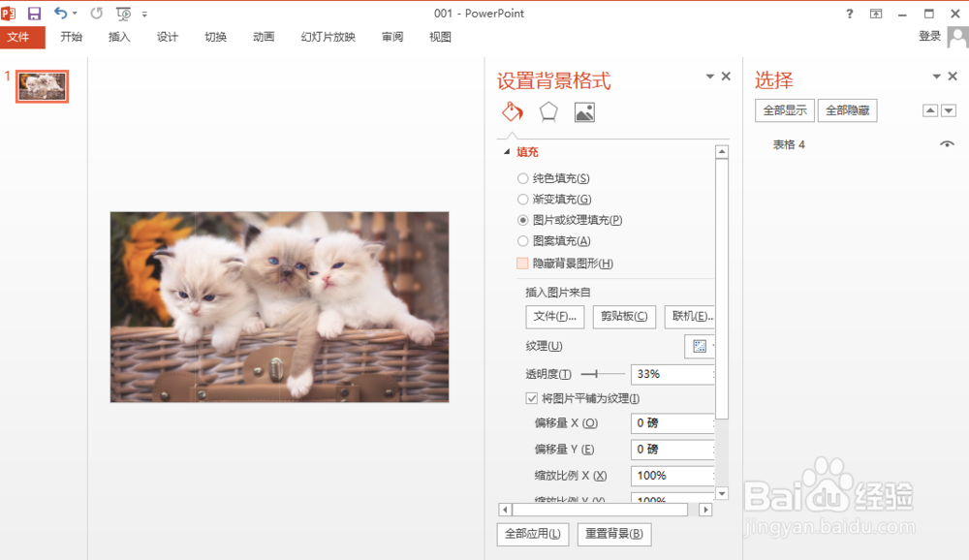The image size is (969, 560).
Task: Click the Undo arrow icon
Action: point(60,13)
